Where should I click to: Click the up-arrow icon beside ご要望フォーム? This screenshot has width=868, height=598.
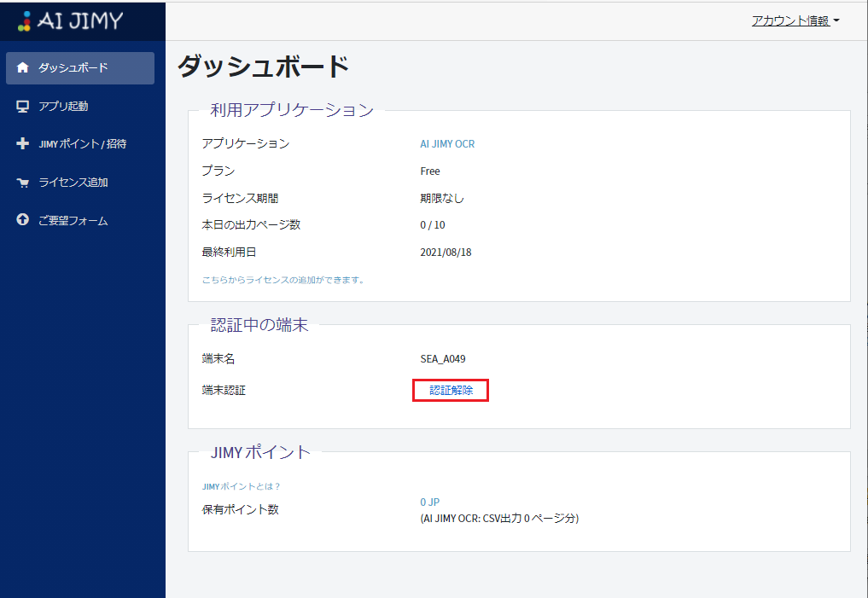(23, 220)
